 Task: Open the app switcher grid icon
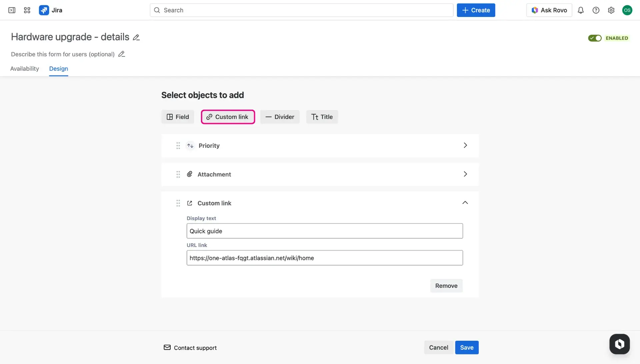point(27,10)
